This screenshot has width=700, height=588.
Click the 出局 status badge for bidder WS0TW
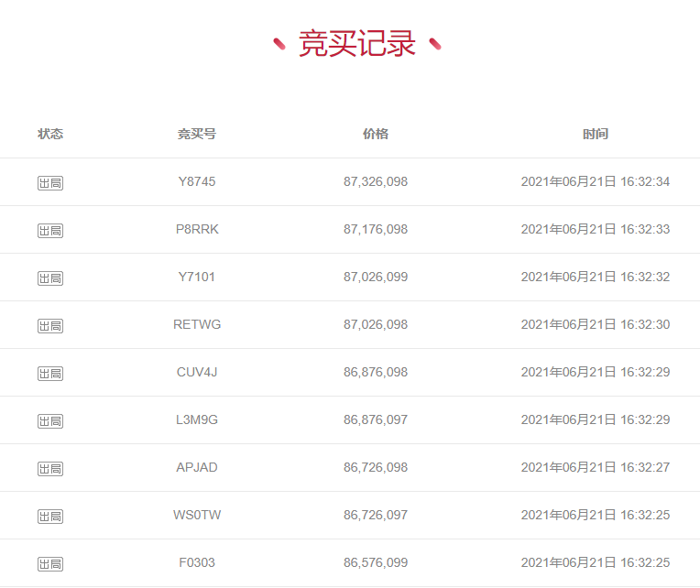(x=50, y=517)
